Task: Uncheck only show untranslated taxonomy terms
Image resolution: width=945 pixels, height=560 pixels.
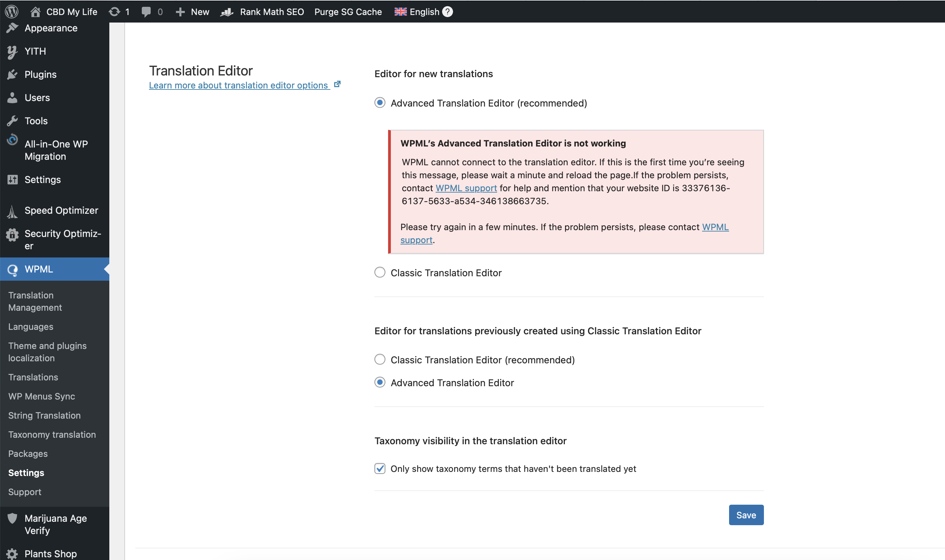Action: click(x=380, y=469)
